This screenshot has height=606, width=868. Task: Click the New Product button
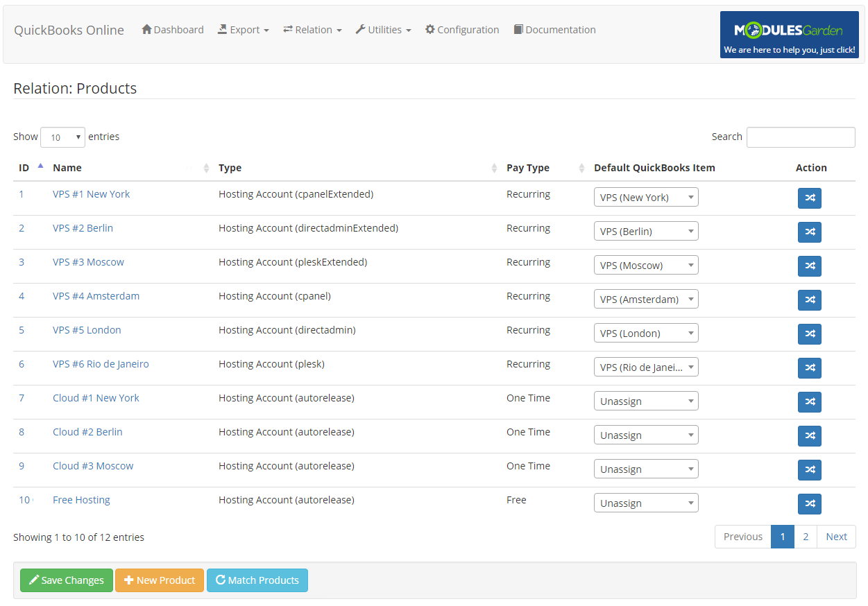(159, 580)
